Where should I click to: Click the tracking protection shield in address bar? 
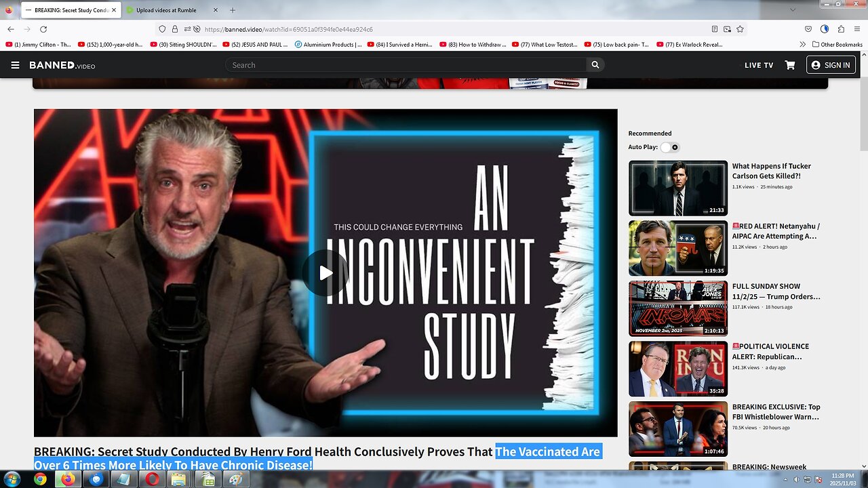[162, 29]
